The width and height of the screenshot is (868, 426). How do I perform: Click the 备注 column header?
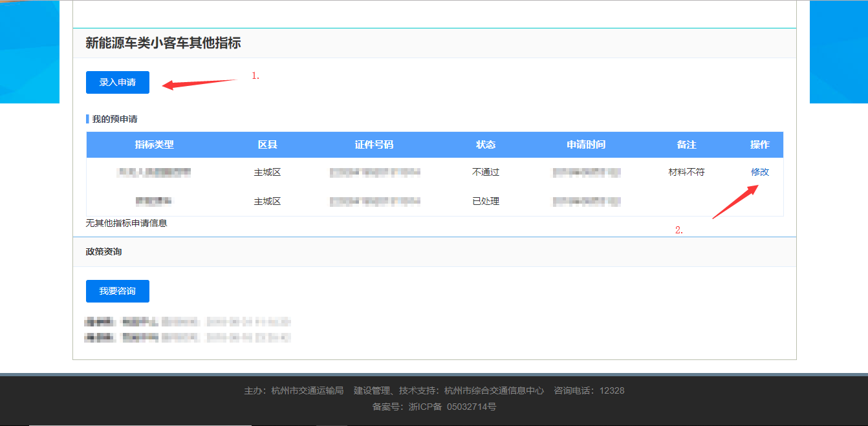coord(687,144)
